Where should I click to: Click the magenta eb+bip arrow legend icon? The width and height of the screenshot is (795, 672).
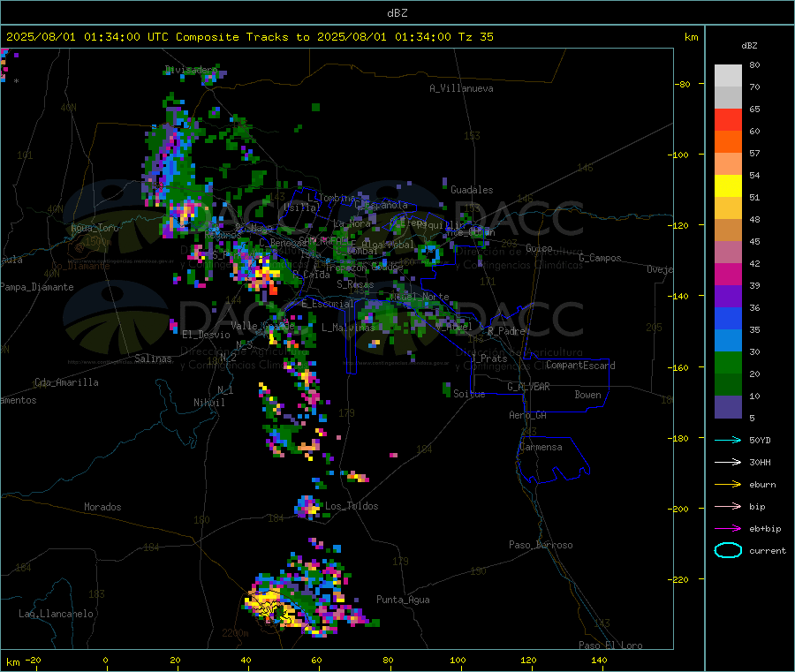[x=728, y=529]
